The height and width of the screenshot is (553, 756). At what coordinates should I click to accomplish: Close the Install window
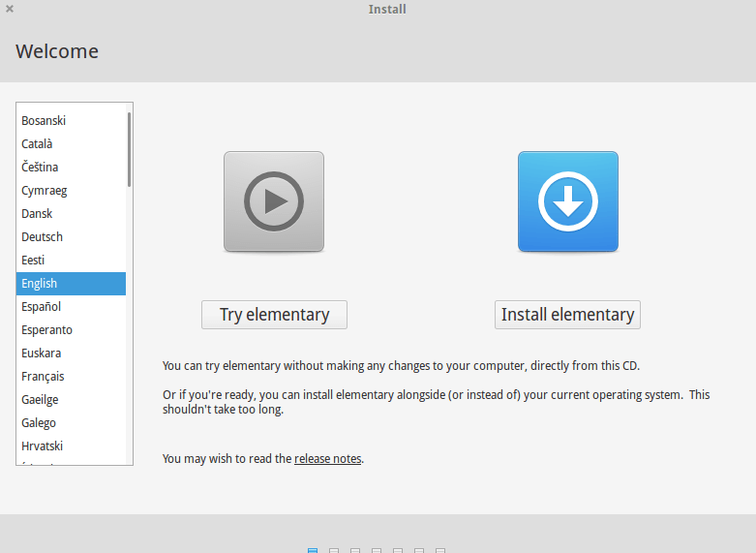coord(10,9)
